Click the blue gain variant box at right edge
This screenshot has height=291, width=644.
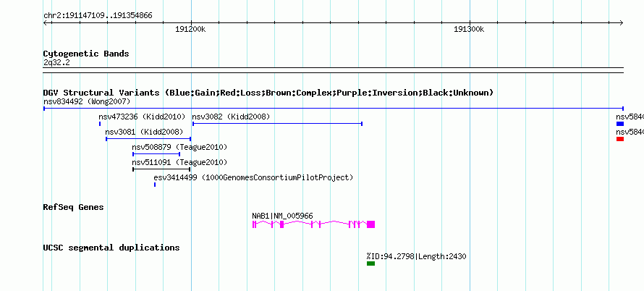click(620, 124)
